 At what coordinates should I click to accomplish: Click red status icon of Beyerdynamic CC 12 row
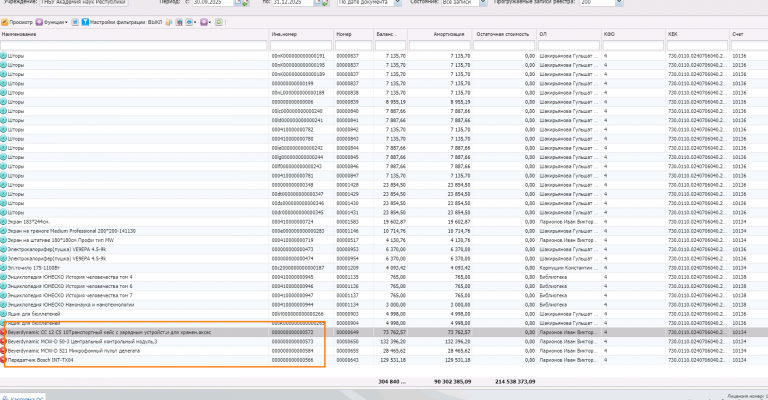point(3,332)
